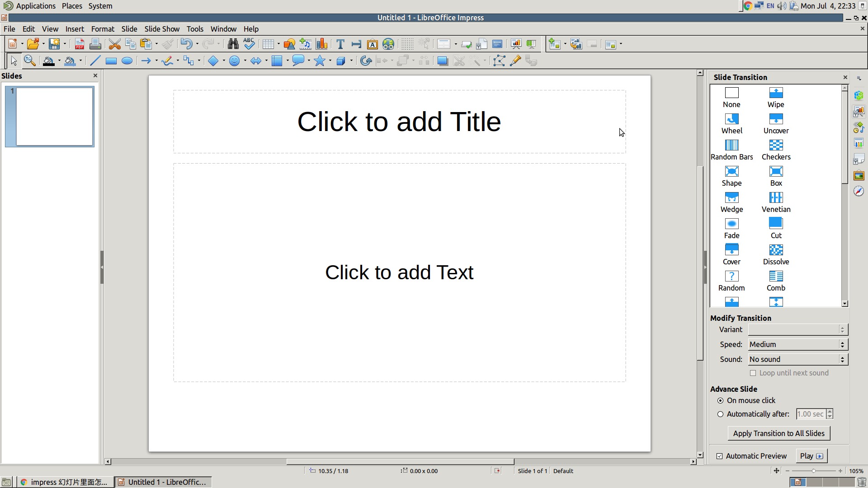Choose the Dissolve transition
This screenshot has width=868, height=488.
coord(776,255)
